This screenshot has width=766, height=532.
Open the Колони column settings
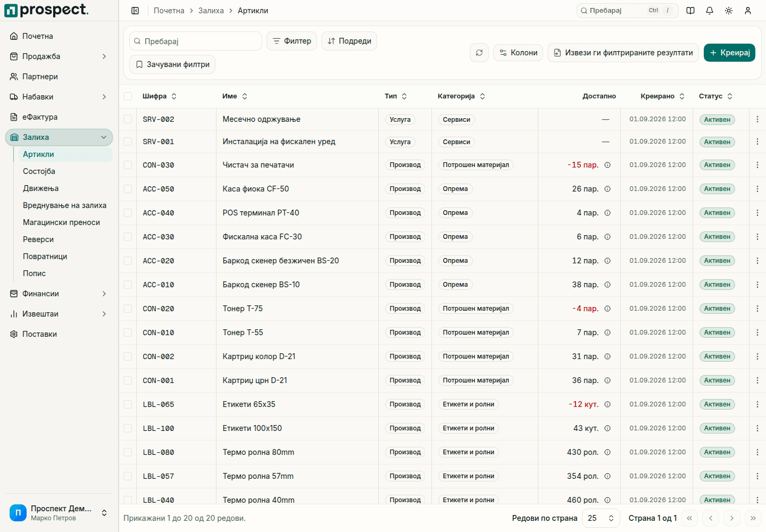coord(519,53)
